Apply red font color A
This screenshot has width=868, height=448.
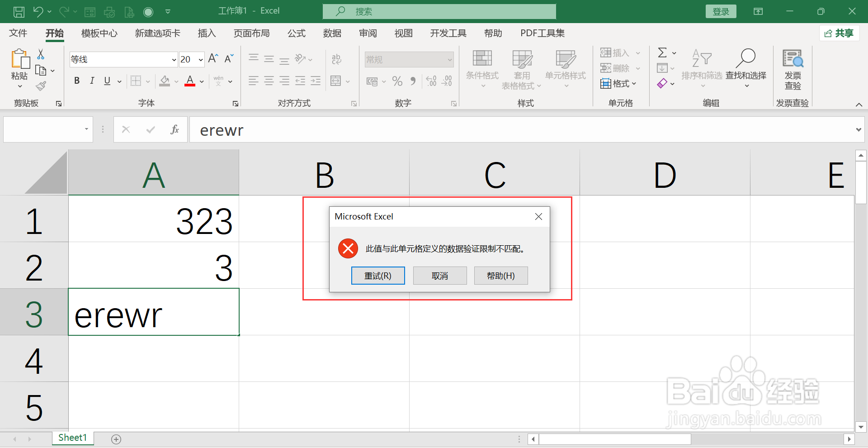coord(190,81)
